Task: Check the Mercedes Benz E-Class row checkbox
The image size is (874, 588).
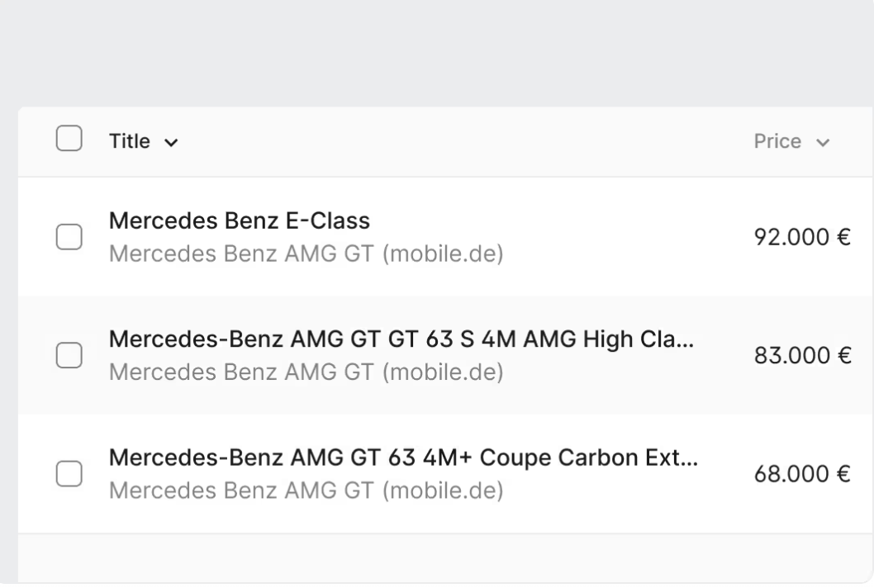Action: 69,237
